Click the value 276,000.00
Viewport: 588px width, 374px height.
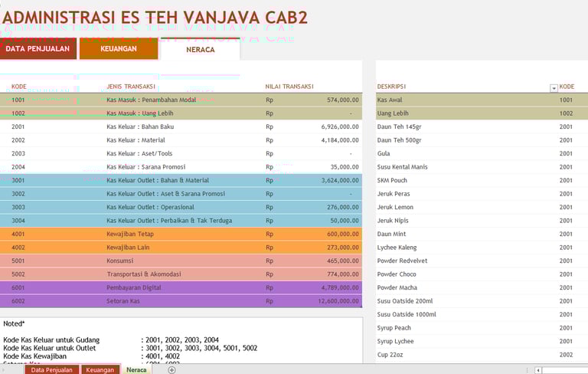click(343, 207)
